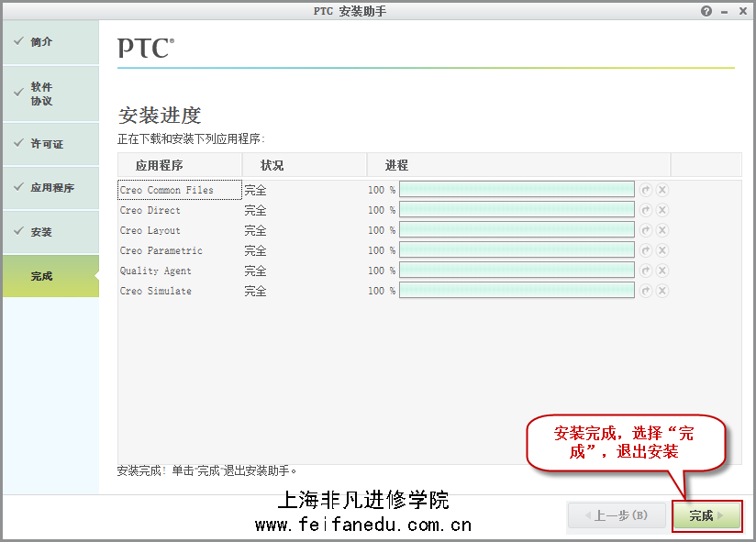This screenshot has height=542, width=756.
Task: Select the Creo Parametric application name
Action: pyautogui.click(x=161, y=251)
